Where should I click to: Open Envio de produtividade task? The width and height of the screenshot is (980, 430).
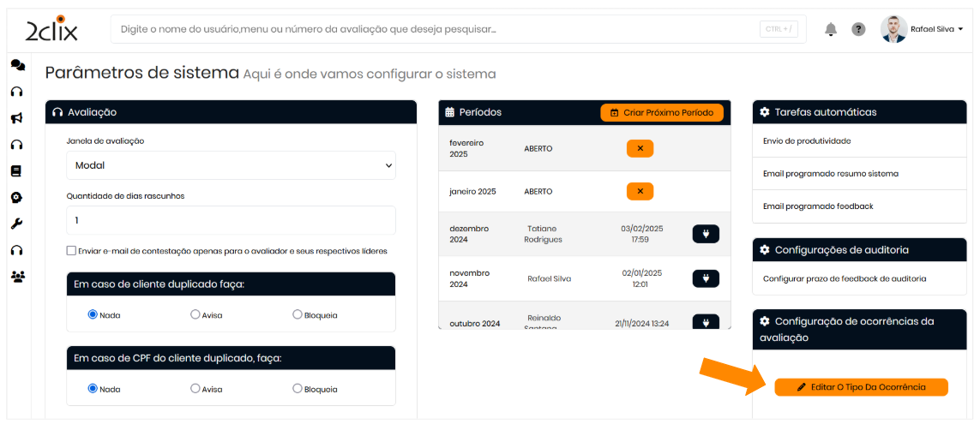tap(807, 140)
